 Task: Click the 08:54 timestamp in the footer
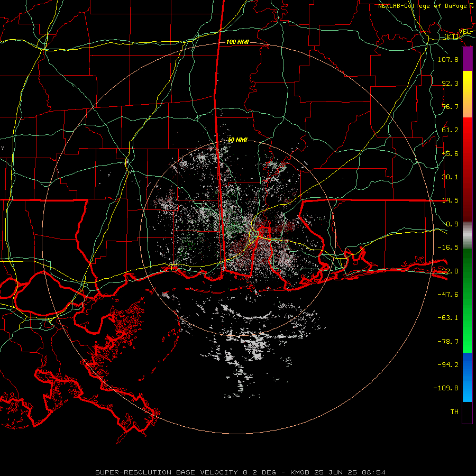click(x=373, y=472)
